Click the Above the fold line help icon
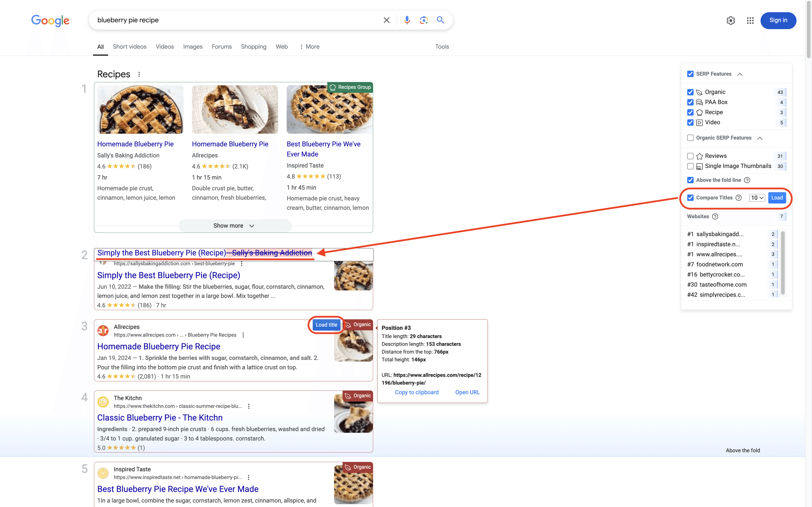Screen dimensions: 812x507 747,180
